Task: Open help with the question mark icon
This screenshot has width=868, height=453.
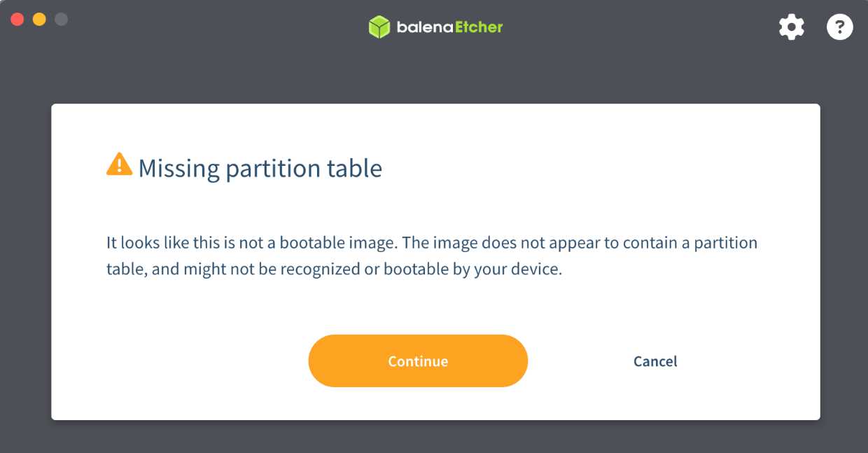Action: click(839, 27)
